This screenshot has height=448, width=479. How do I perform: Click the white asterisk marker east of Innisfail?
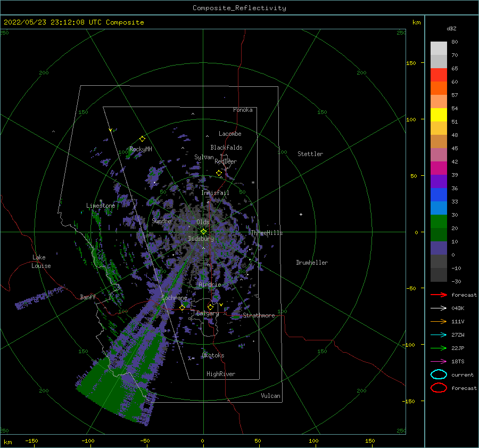pos(253,183)
